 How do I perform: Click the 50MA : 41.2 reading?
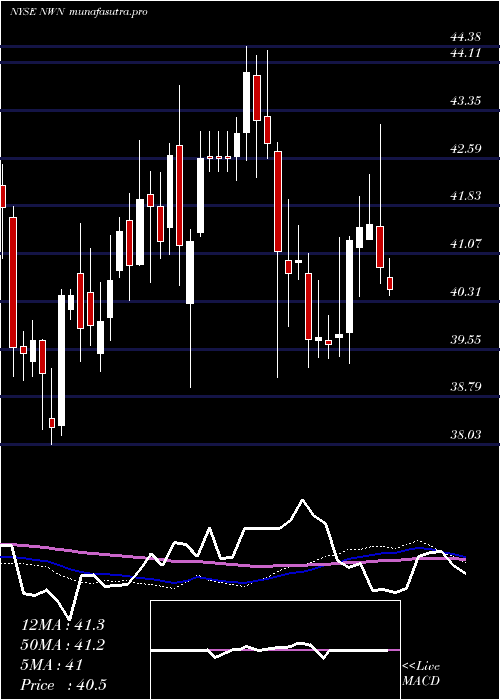pos(63,645)
